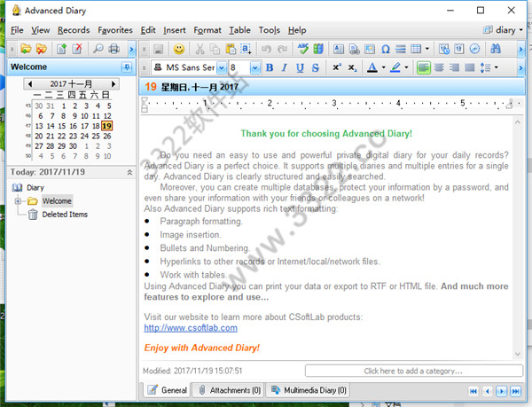532x407 pixels.
Task: Set paragraph alignment to right
Action: click(454, 67)
